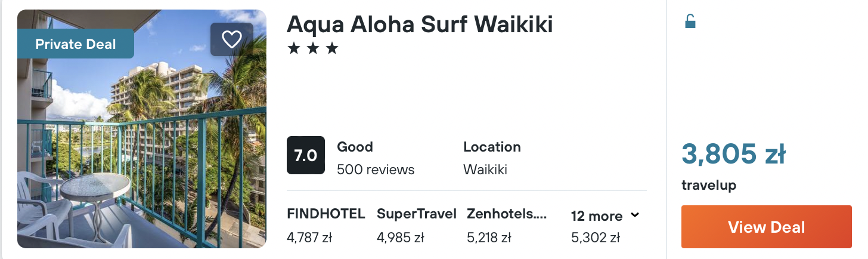Choose the Zenhotels provider

[x=507, y=214]
